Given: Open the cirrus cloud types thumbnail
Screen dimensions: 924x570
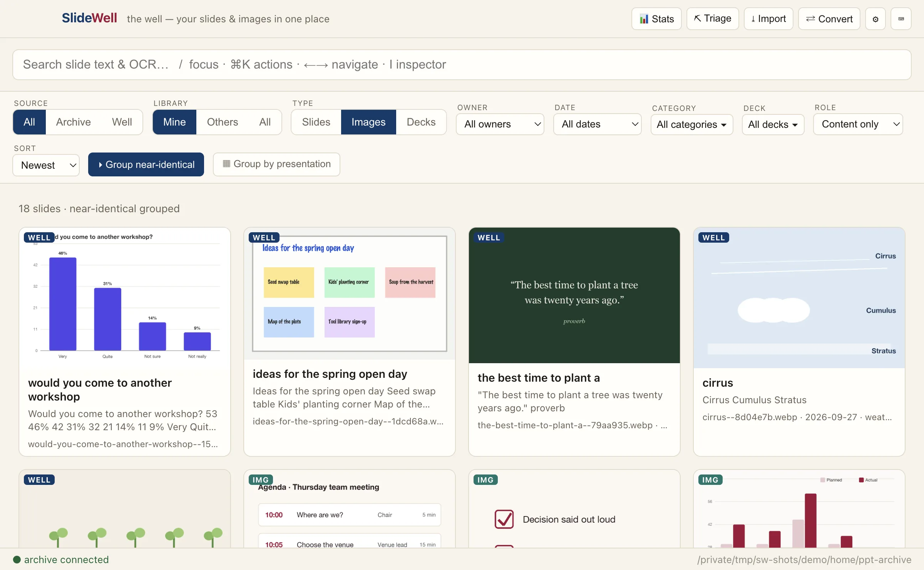Looking at the screenshot, I should 799,298.
